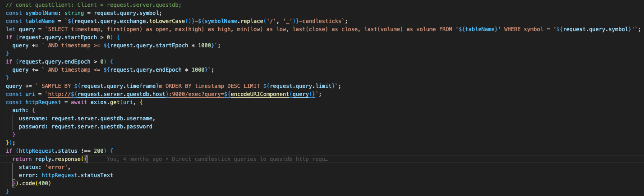
Task: Click the auth property key
Action: coord(20,110)
